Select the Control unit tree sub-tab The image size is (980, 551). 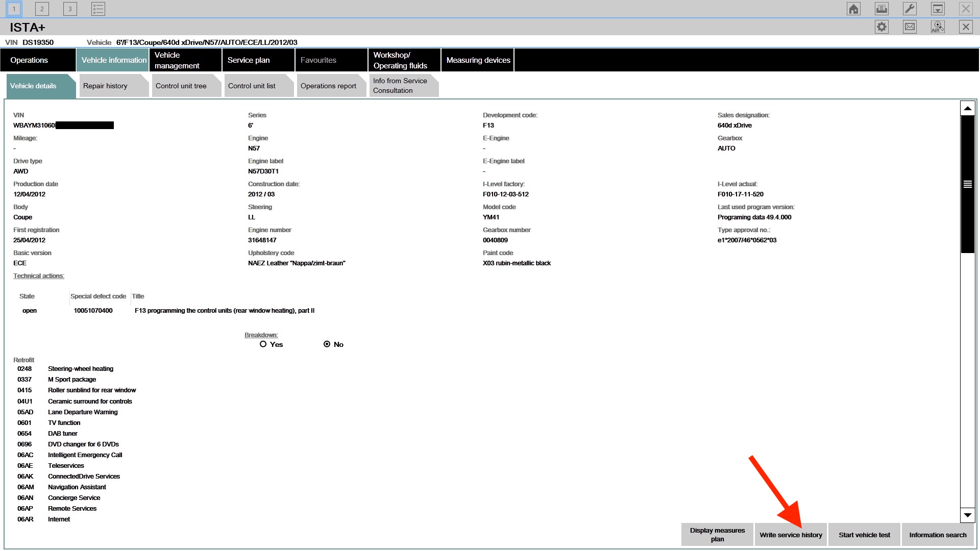pyautogui.click(x=186, y=86)
